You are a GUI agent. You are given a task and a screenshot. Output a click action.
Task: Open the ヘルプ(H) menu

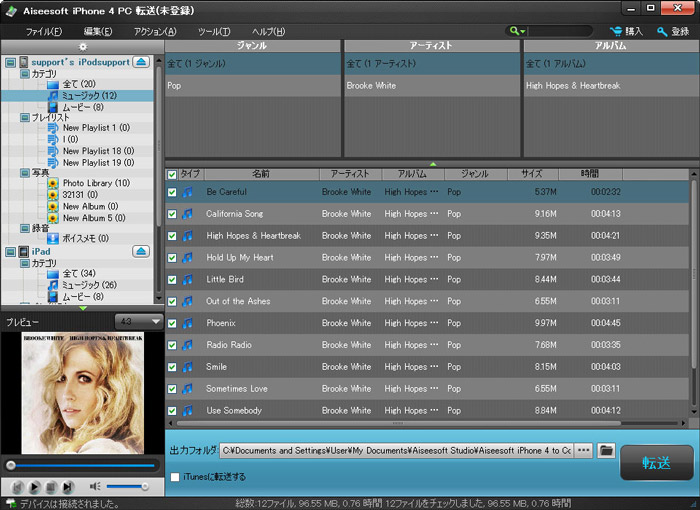(268, 31)
